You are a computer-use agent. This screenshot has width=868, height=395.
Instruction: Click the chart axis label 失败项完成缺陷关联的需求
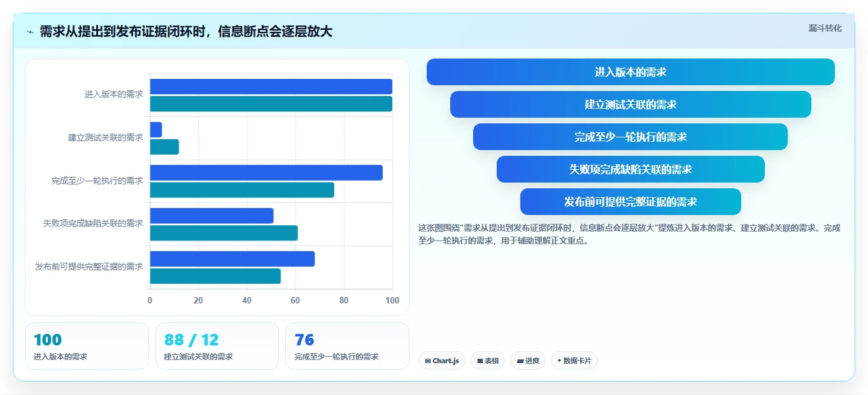pyautogui.click(x=93, y=223)
